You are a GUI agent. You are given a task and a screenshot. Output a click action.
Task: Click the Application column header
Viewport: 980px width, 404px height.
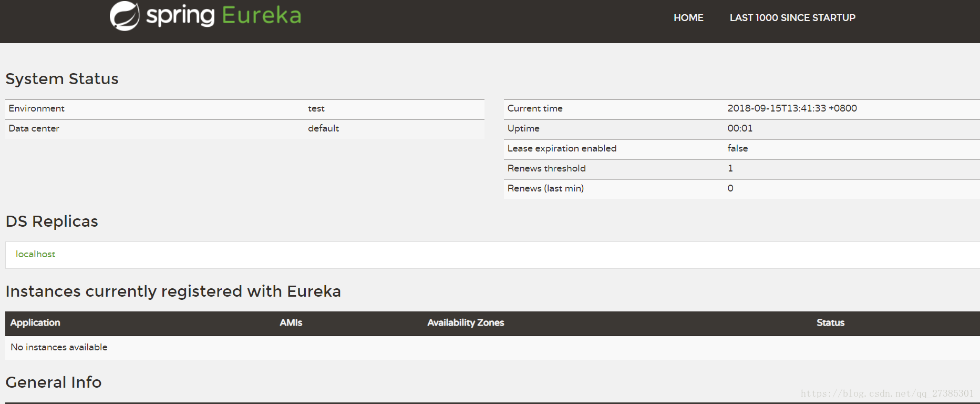(x=35, y=323)
